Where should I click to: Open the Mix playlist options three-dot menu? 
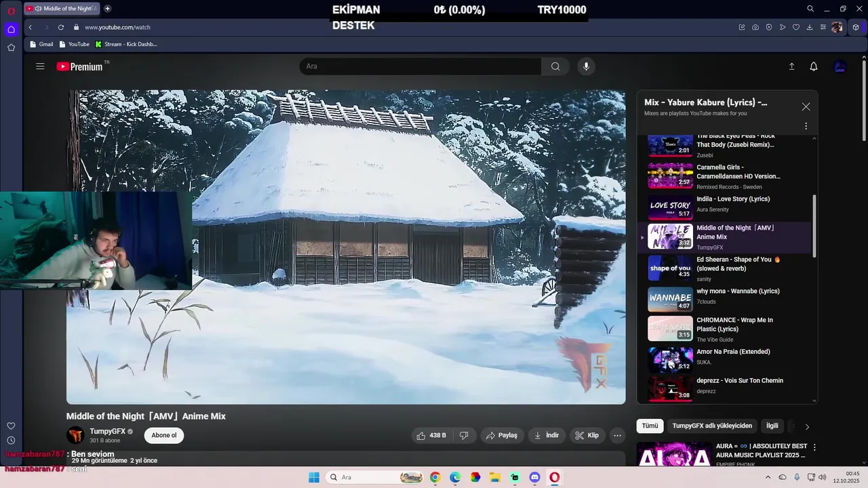[806, 126]
